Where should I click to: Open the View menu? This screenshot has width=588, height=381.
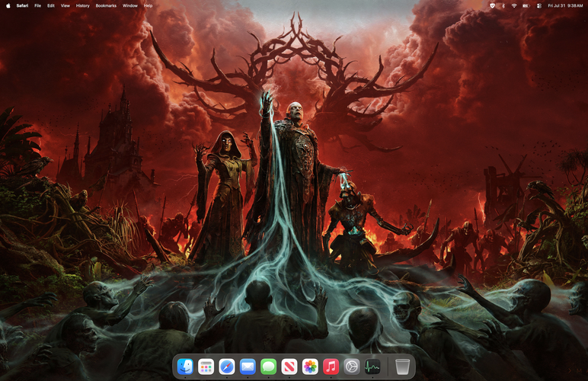(66, 5)
